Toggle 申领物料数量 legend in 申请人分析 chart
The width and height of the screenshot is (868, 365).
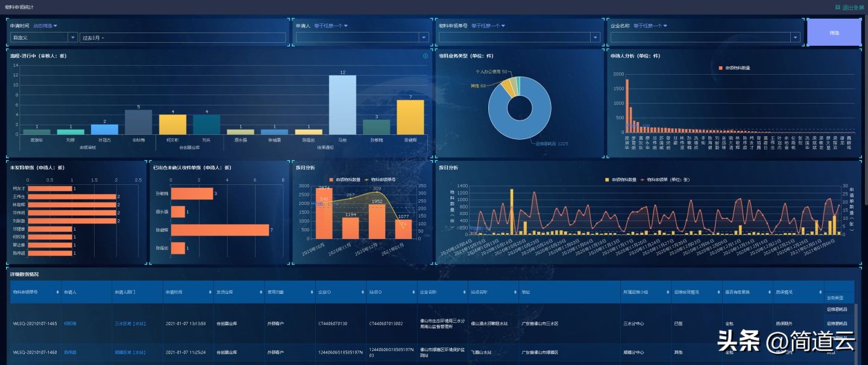[x=734, y=68]
